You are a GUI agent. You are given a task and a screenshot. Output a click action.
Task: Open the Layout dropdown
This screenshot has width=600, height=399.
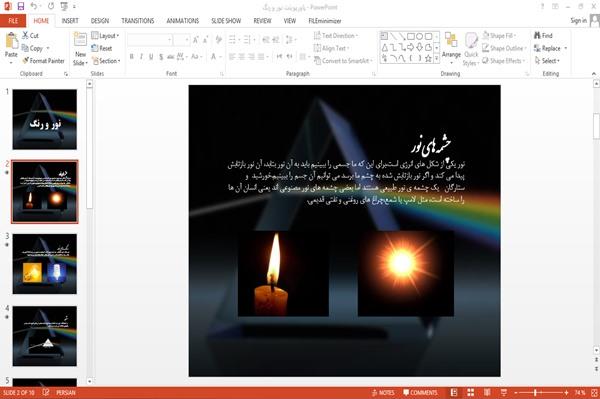tap(105, 36)
